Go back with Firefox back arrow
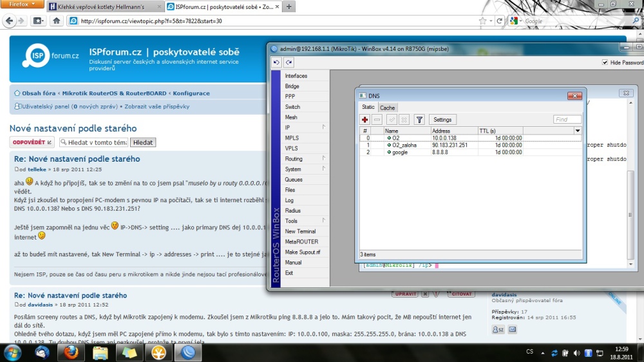 pyautogui.click(x=9, y=21)
